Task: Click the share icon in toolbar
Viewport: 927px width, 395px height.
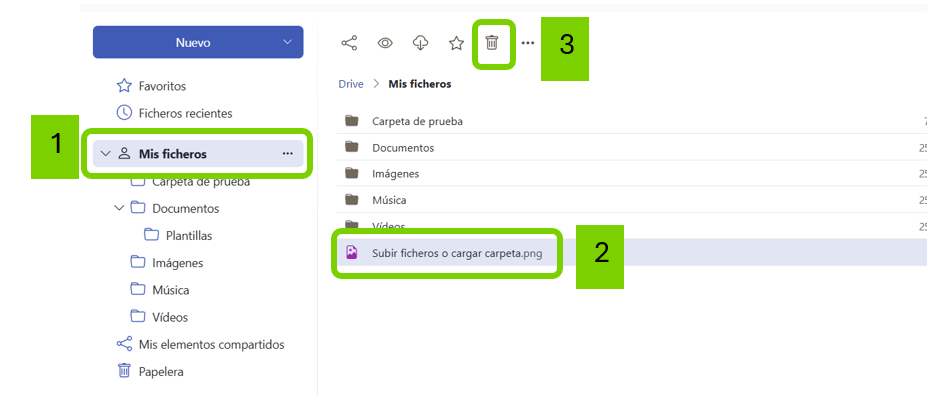Action: pyautogui.click(x=349, y=43)
